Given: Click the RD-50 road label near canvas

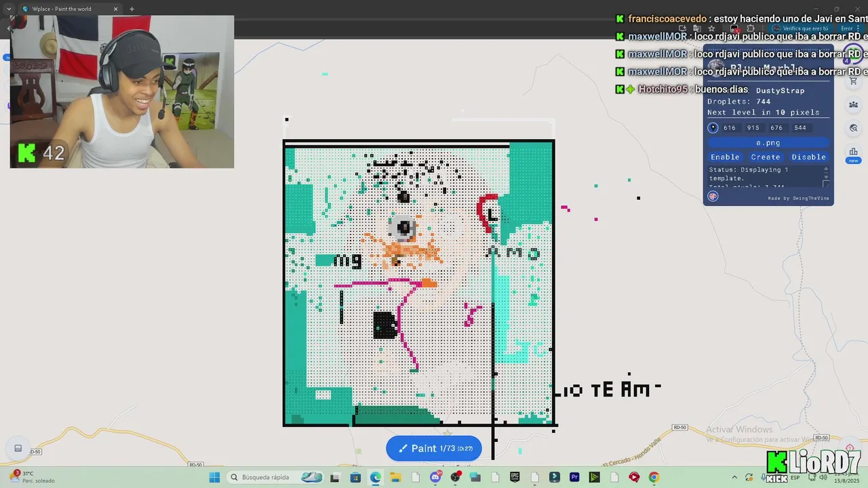Looking at the screenshot, I should [x=679, y=428].
